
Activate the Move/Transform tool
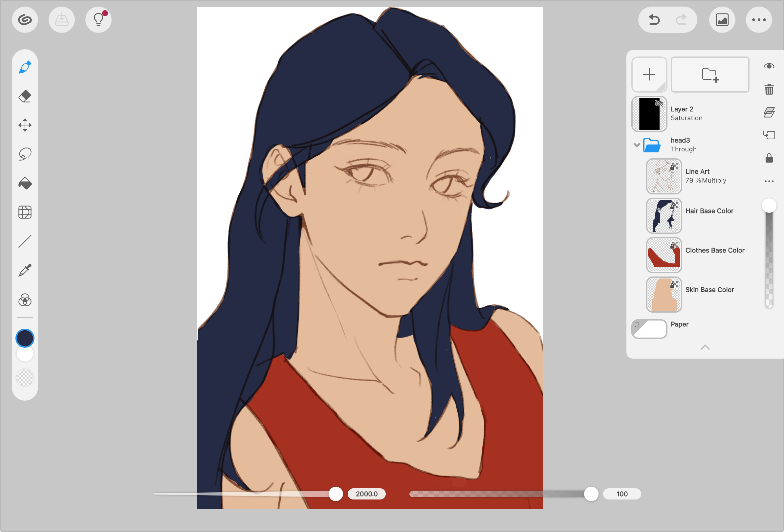pyautogui.click(x=25, y=124)
